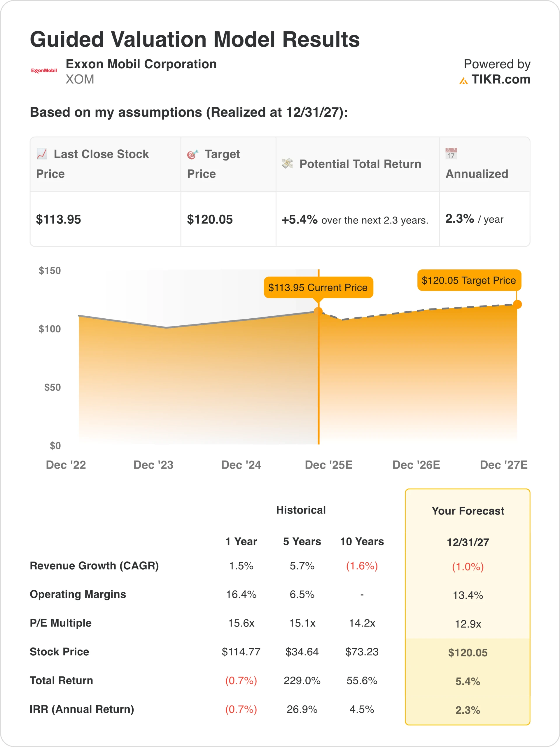Viewport: 560px width, 747px height.
Task: Click the Dec '25E axis label
Action: [x=328, y=465]
